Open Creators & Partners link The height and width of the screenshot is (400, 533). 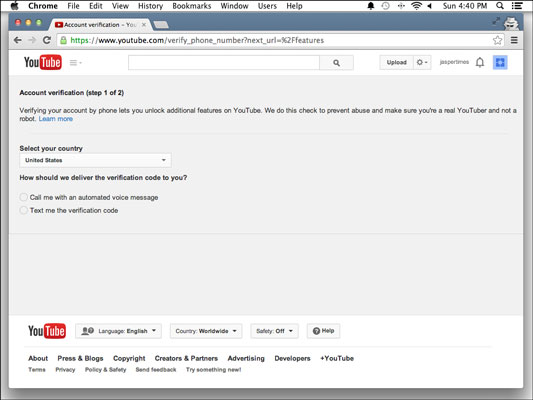click(186, 358)
